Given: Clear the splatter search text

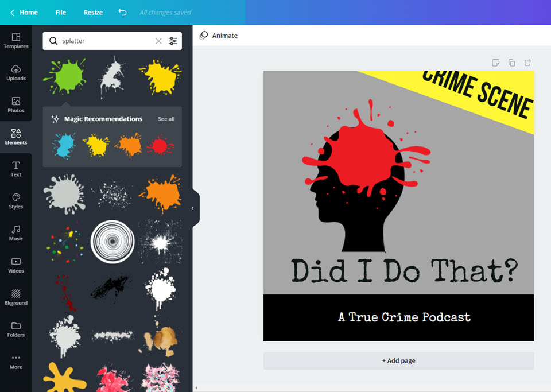Looking at the screenshot, I should 158,41.
